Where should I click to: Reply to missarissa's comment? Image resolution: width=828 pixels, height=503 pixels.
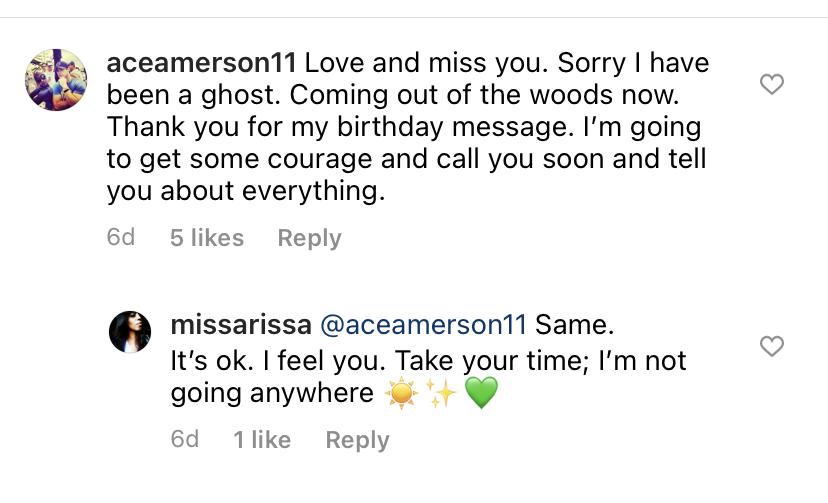(x=357, y=440)
